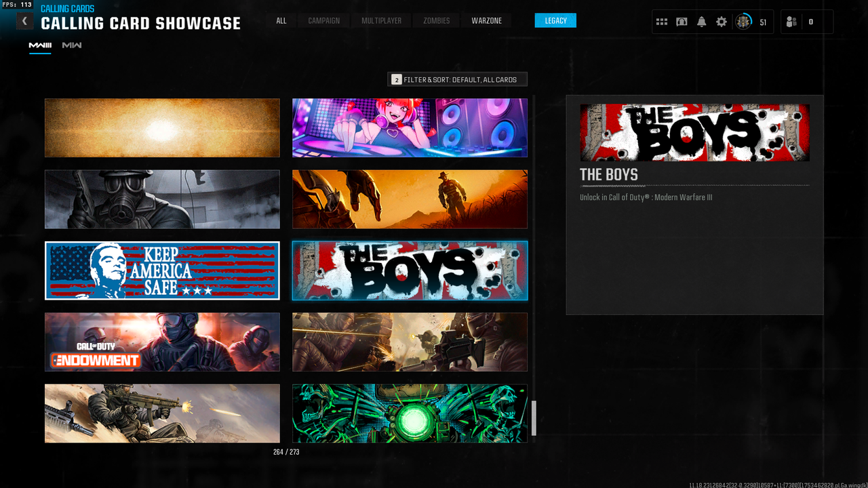Switch to the Campaign category tab
This screenshot has height=488, width=868.
[324, 21]
